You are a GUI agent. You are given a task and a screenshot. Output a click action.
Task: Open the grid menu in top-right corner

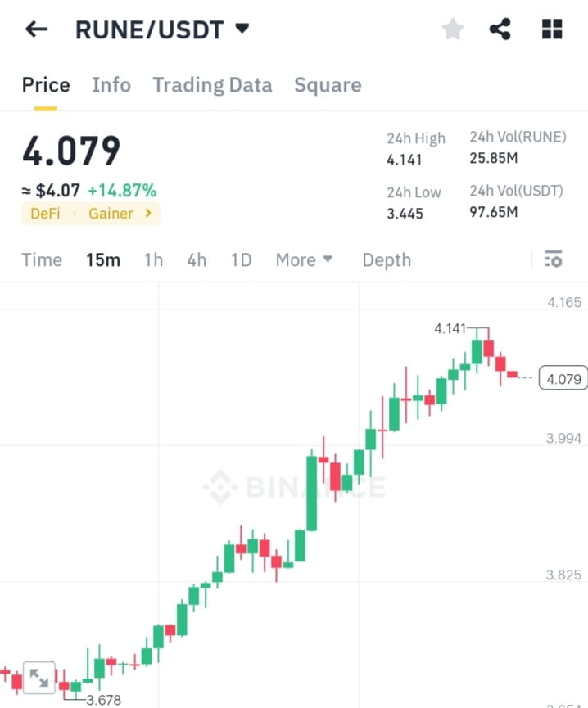tap(551, 29)
